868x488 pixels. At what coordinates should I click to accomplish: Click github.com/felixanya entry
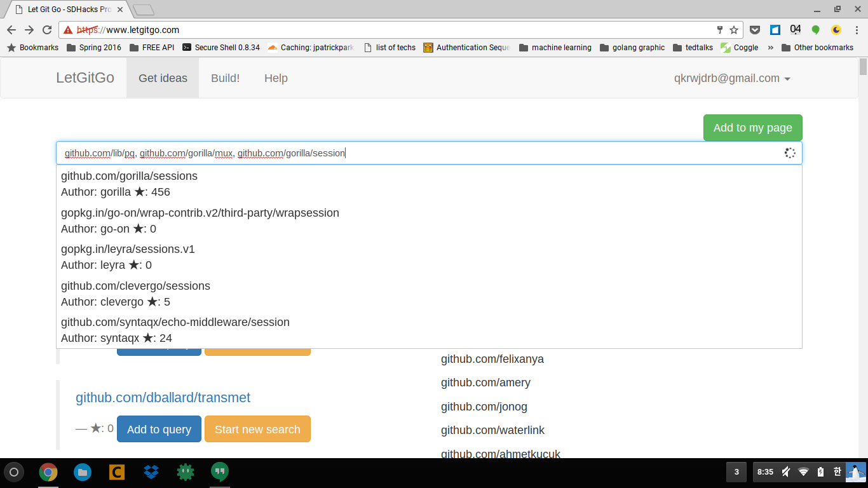492,359
